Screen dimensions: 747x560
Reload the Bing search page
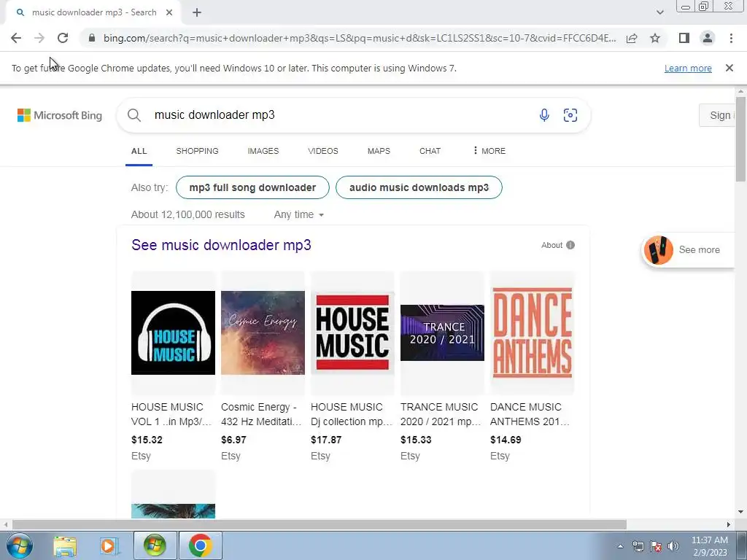(x=63, y=38)
